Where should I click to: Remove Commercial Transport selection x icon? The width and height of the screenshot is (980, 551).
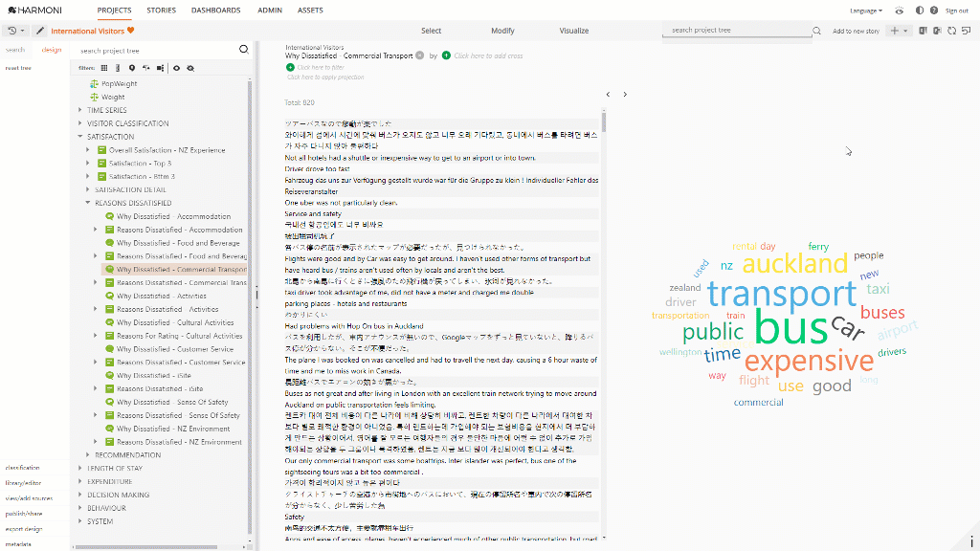click(x=420, y=55)
